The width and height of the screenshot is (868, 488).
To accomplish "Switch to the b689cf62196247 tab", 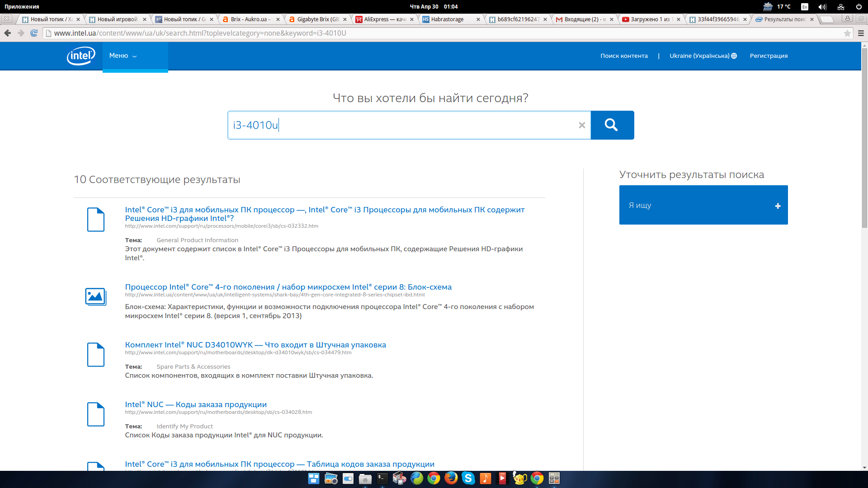I will [517, 19].
